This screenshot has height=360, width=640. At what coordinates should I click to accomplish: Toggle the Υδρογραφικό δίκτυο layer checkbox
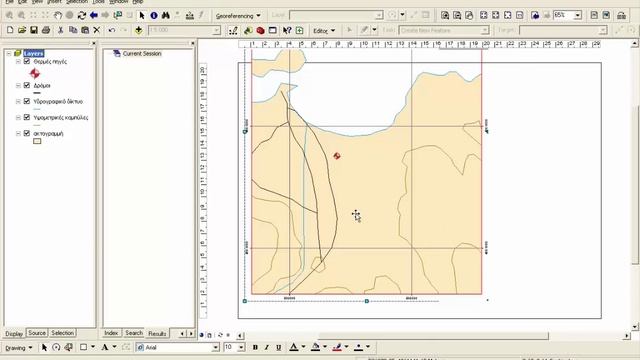click(x=27, y=101)
